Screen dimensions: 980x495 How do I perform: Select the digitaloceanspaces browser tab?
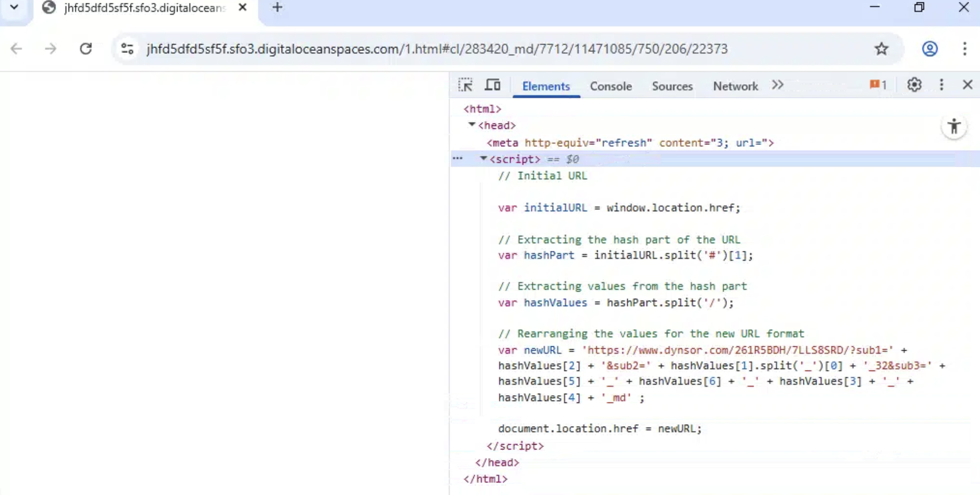coord(145,9)
